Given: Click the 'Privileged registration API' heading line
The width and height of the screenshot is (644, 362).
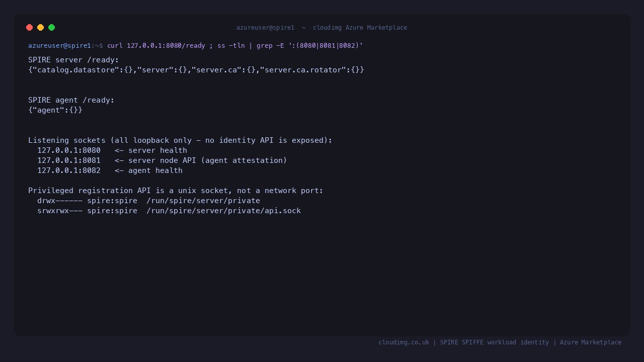Looking at the screenshot, I should [176, 191].
